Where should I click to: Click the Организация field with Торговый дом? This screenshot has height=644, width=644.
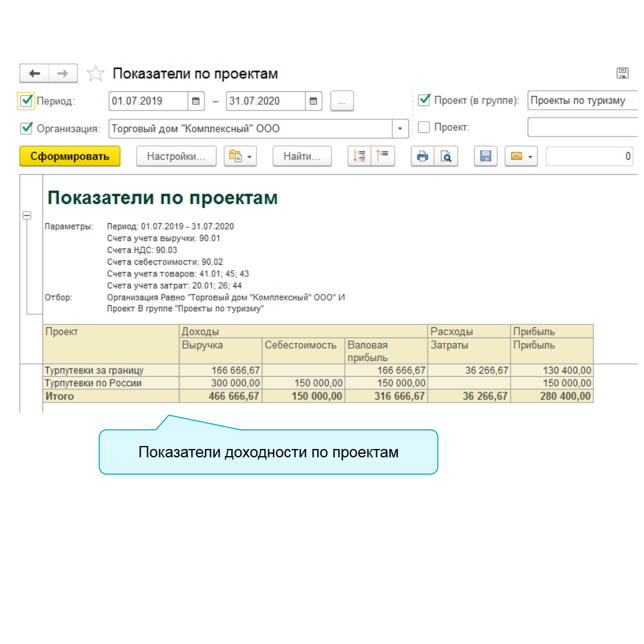(x=250, y=129)
